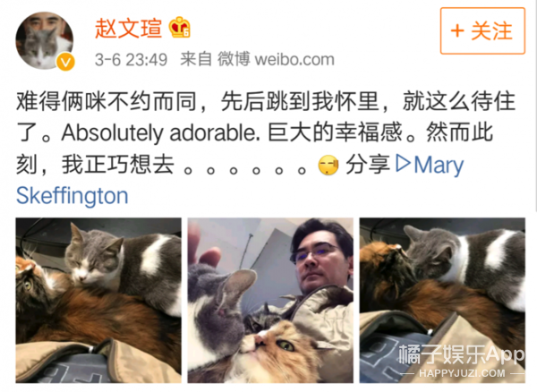
Task: Click the orange verified V badge
Action: point(65,62)
